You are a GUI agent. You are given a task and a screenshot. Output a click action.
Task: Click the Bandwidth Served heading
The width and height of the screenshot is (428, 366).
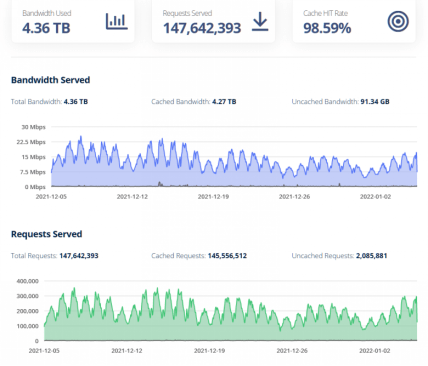(x=50, y=80)
